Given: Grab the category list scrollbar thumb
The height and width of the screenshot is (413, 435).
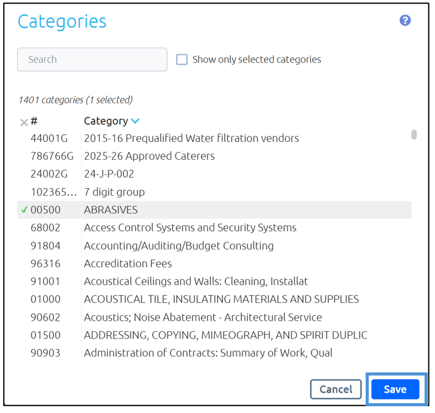Looking at the screenshot, I should [414, 135].
